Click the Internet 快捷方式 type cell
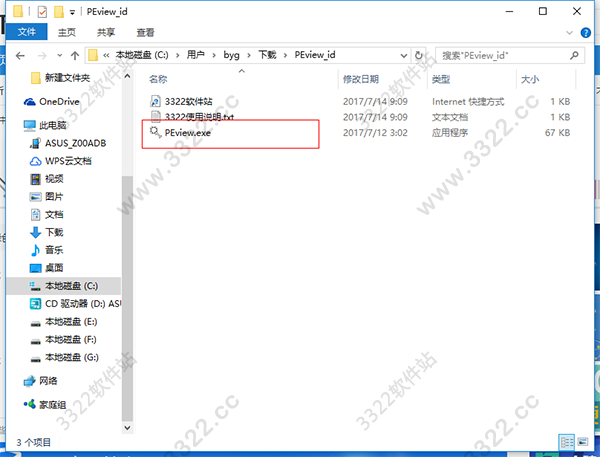Viewport: 600px width, 457px height. pos(468,101)
